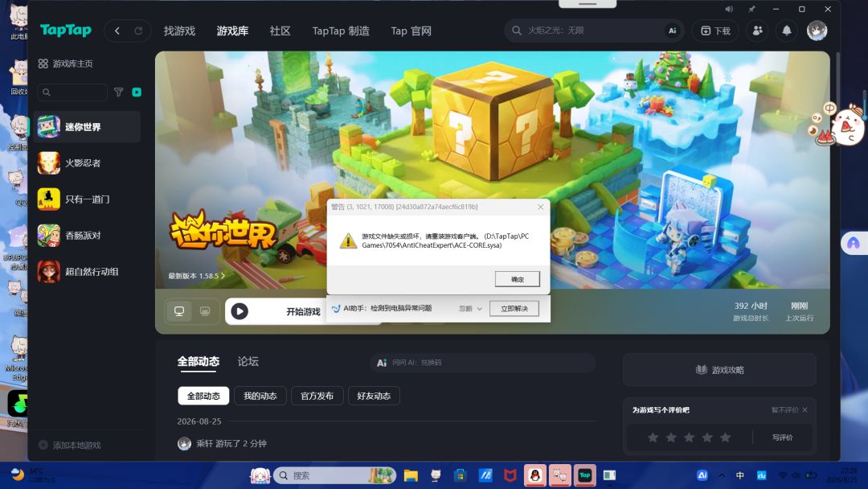Select 迷你世界 in the game list
Viewport: 868px width, 489px height.
pos(87,127)
